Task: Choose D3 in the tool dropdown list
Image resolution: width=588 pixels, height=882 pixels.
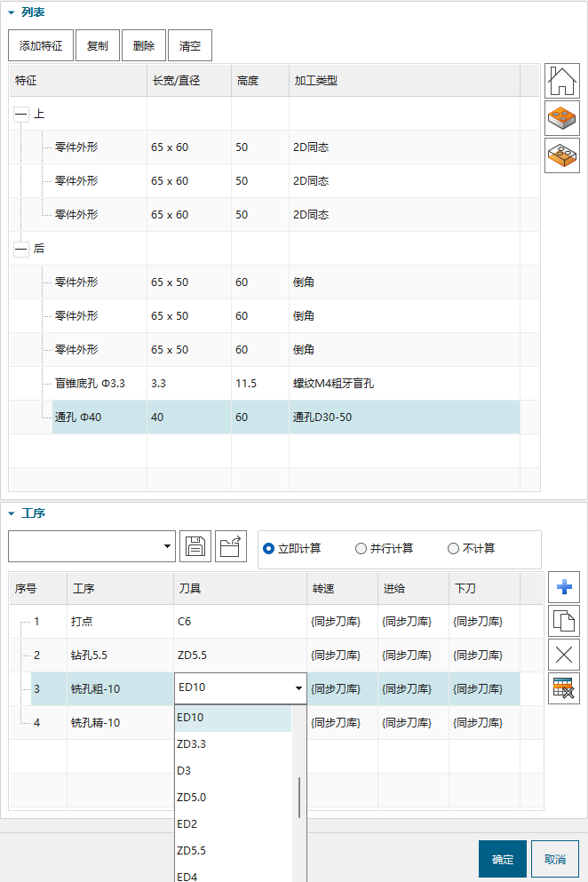Action: tap(234, 771)
